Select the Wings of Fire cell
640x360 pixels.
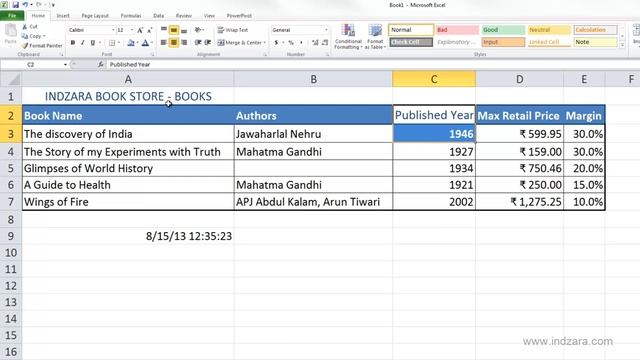[x=128, y=202]
